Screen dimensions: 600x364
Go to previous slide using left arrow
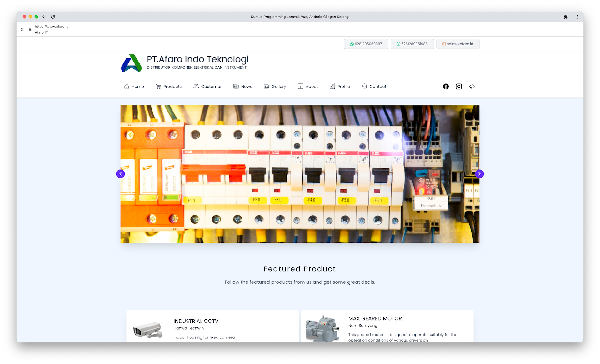pyautogui.click(x=120, y=174)
